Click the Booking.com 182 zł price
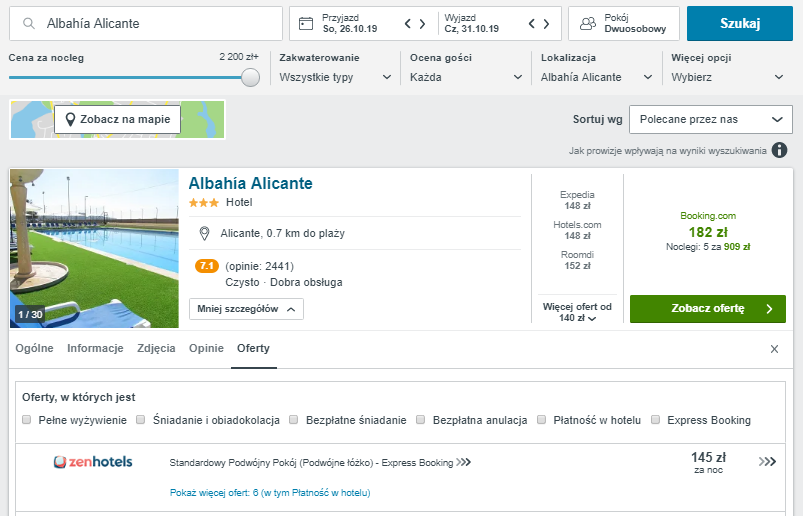 tap(708, 232)
